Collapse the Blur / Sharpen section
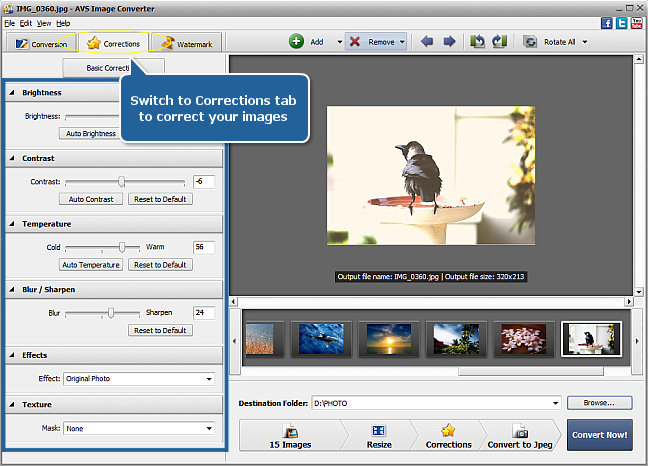This screenshot has height=466, width=648. click(12, 290)
